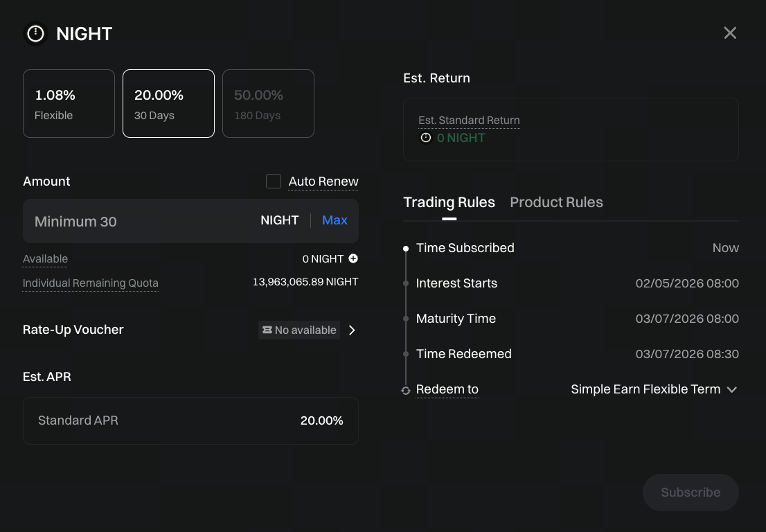Click the plus icon next to Available balance
The height and width of the screenshot is (532, 766).
(353, 258)
